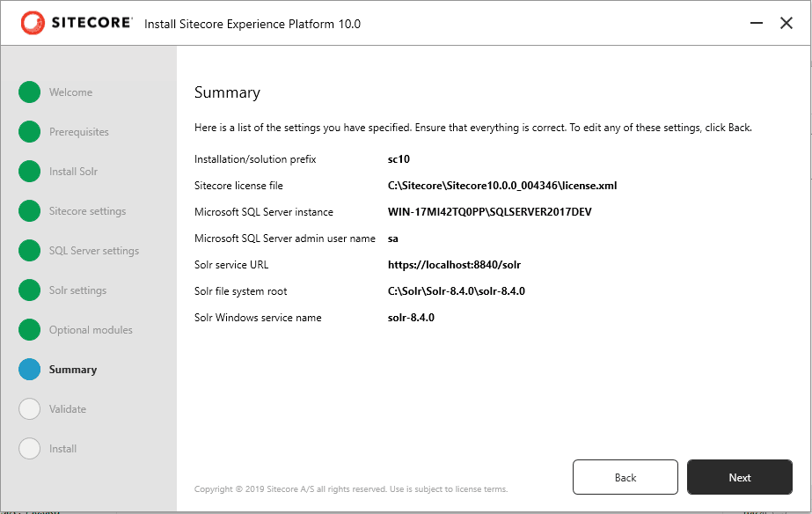
Task: Click the solr-8.4.0 service name value
Action: (411, 318)
